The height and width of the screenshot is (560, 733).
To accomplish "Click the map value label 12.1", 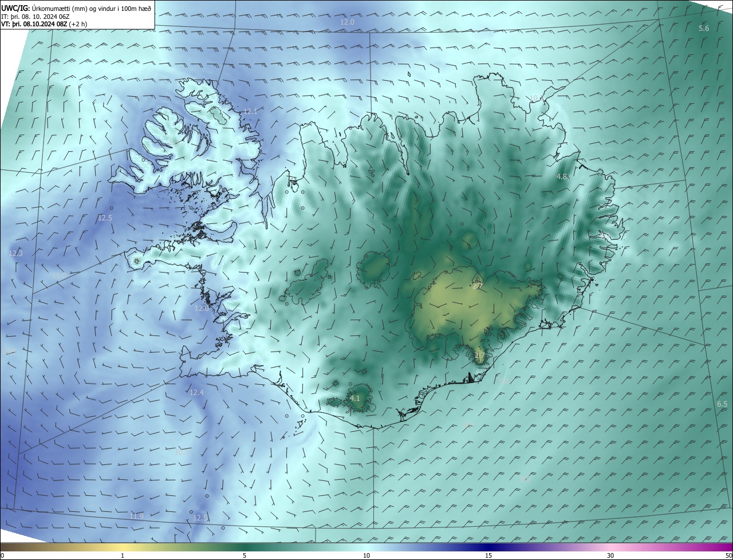I will tap(250, 111).
